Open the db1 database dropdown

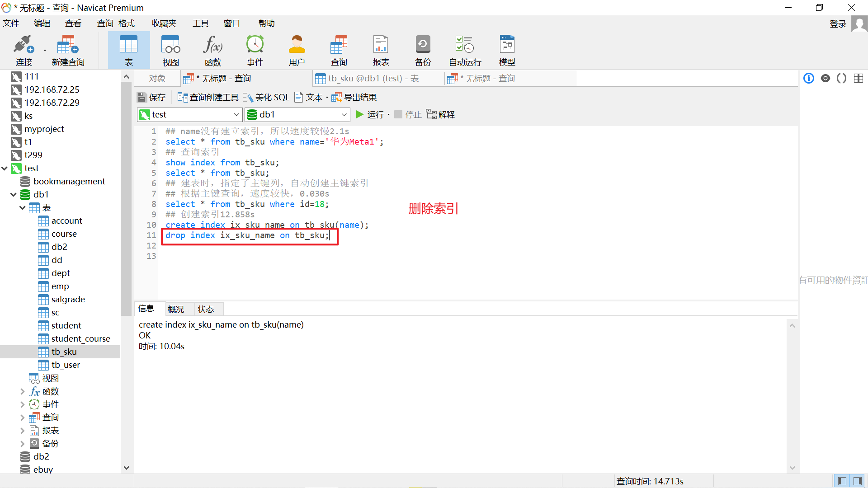[344, 115]
